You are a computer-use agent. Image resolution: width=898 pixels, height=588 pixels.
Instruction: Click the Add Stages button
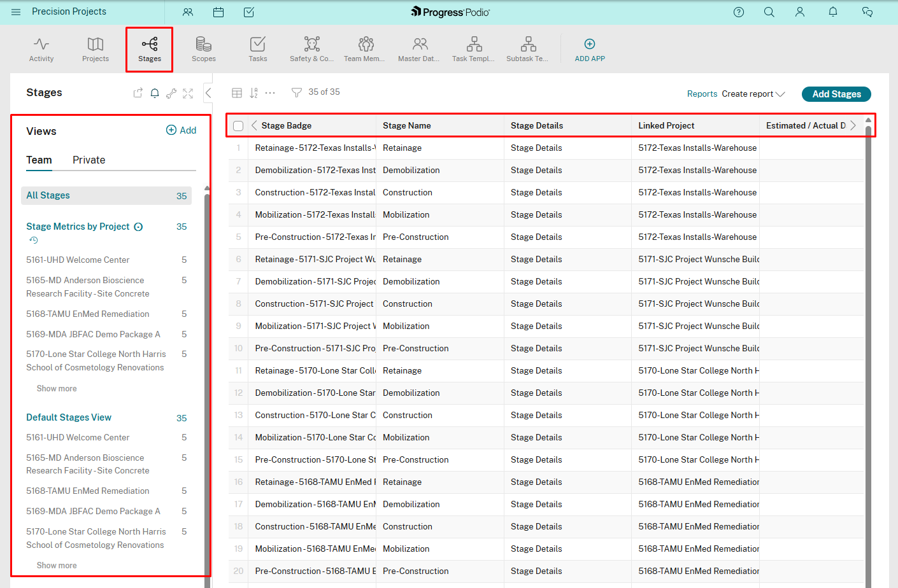836,94
